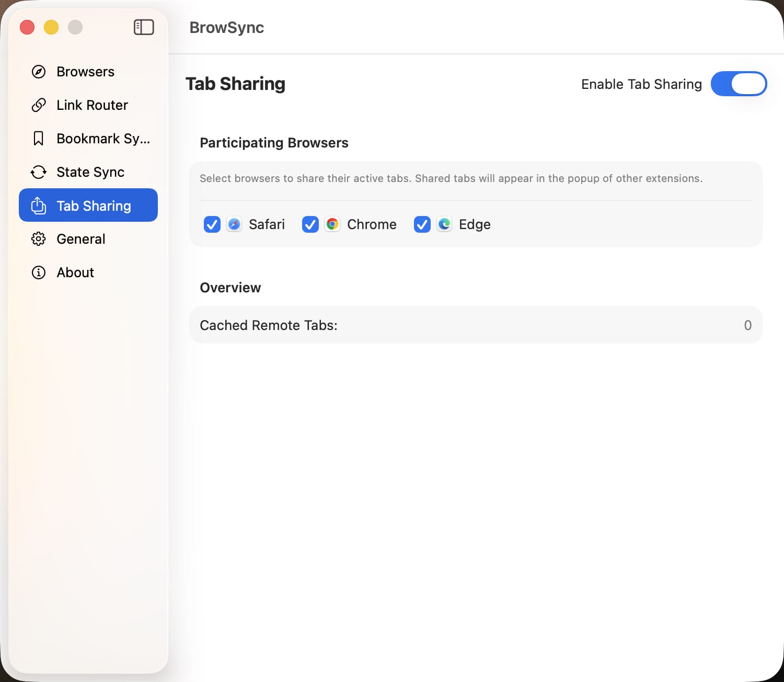
Task: Click the Select browsers description text
Action: pos(451,178)
